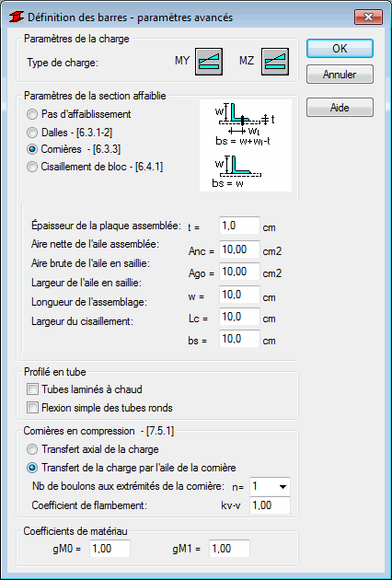
Task: Enable Tubes laminés à chaud checkbox
Action: tap(85, 389)
